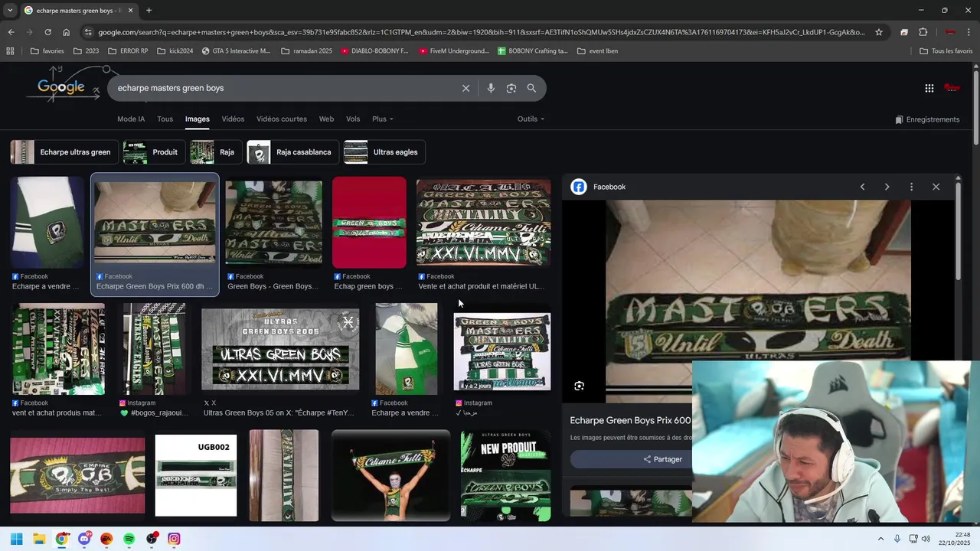Expand the Outils dropdown
This screenshot has width=980, height=551.
point(531,119)
